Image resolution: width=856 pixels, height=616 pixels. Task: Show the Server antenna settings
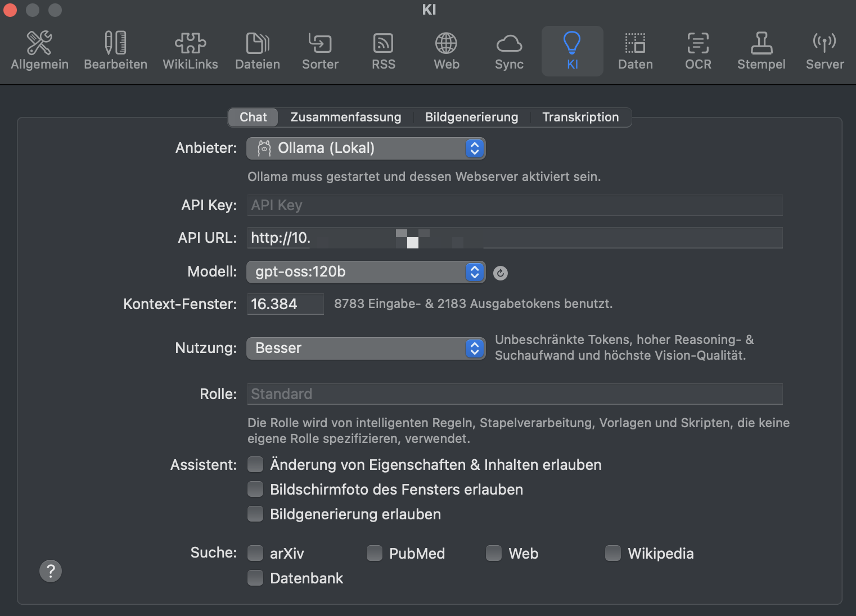tap(825, 51)
